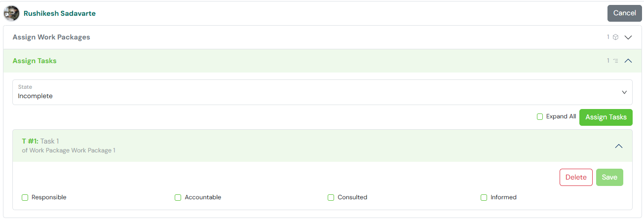Click the green Assign Tasks button
This screenshot has width=644, height=219.
(x=606, y=117)
